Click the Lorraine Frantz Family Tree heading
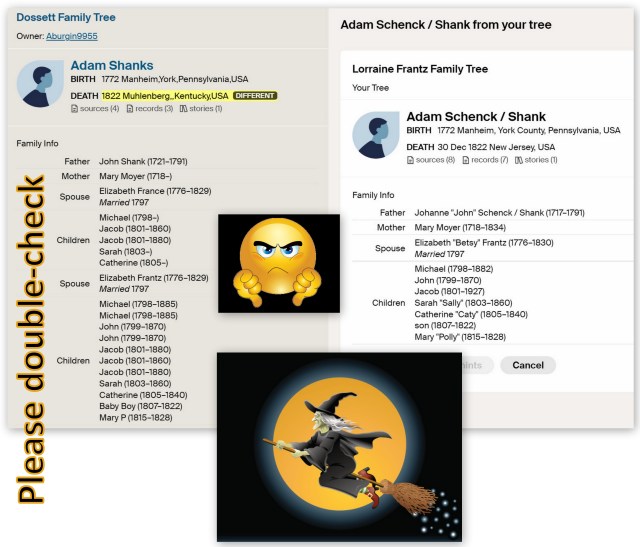Viewport: 640px width, 547px height. coord(420,70)
